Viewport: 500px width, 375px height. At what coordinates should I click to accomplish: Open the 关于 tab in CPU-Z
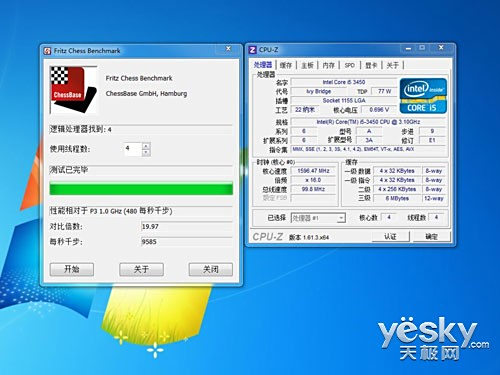click(x=392, y=65)
